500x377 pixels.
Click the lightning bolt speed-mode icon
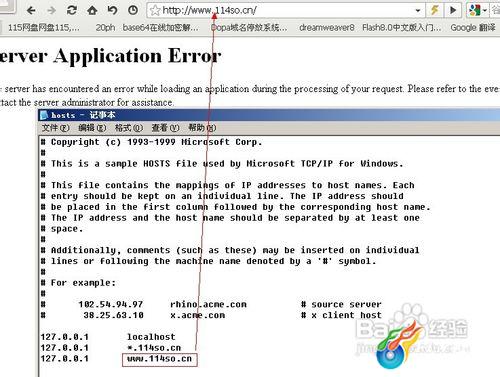pyautogui.click(x=434, y=10)
